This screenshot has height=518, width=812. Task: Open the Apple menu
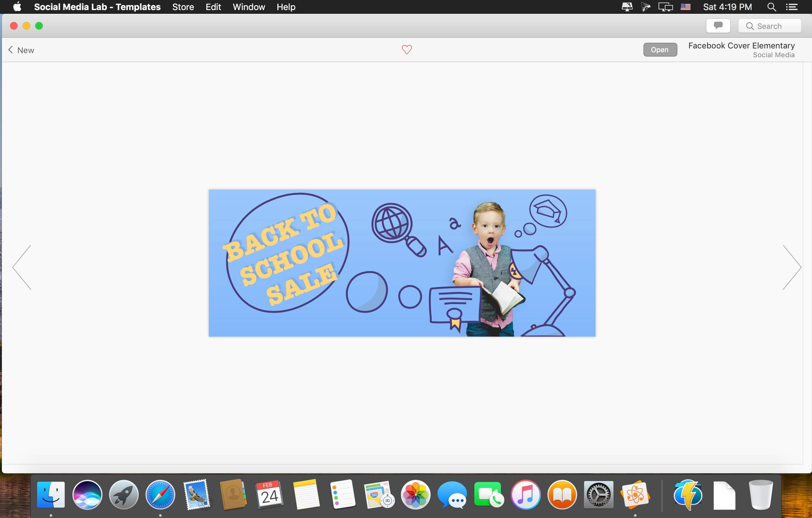coord(17,7)
